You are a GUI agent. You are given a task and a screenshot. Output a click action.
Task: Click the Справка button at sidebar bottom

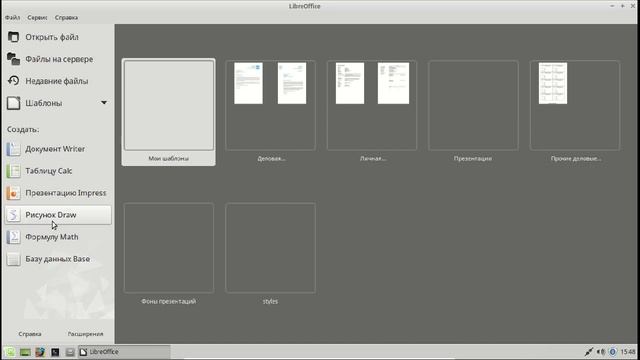(x=30, y=334)
